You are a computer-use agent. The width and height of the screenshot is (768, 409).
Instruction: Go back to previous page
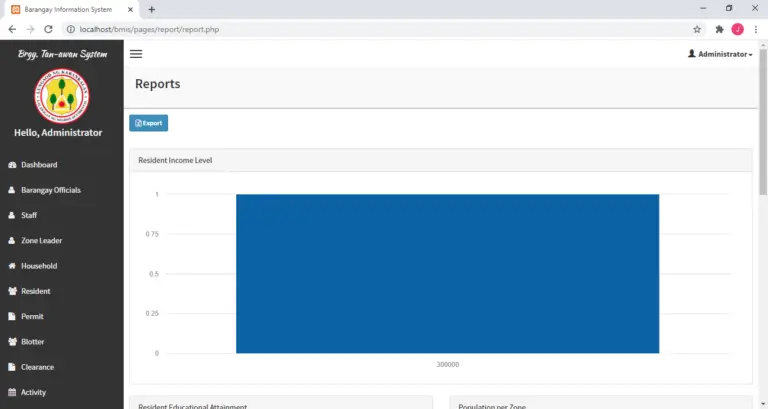pyautogui.click(x=12, y=29)
